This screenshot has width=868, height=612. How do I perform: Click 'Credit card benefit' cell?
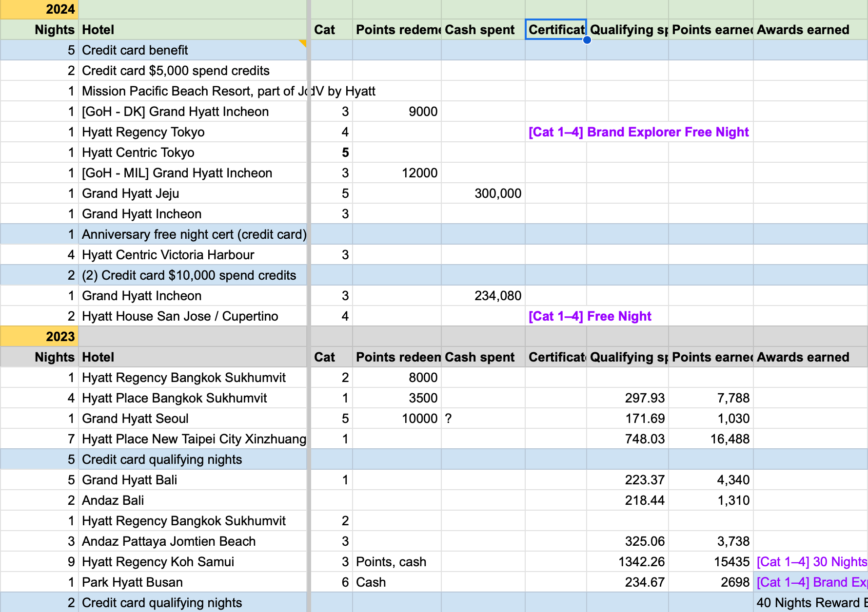[x=193, y=50]
